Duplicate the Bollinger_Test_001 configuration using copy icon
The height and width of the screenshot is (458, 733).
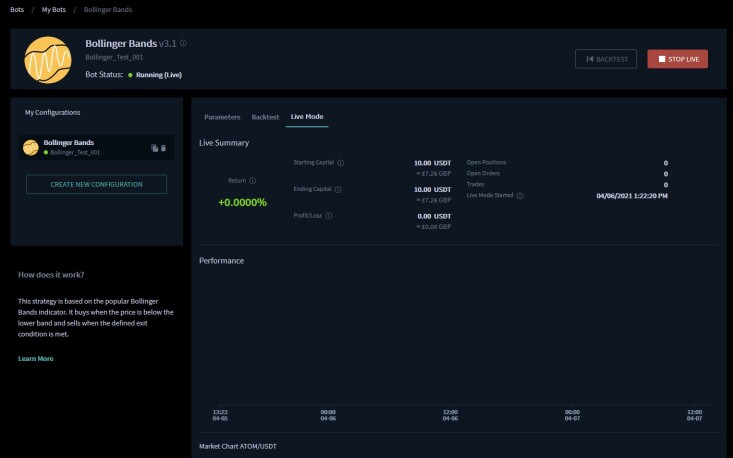(x=154, y=148)
